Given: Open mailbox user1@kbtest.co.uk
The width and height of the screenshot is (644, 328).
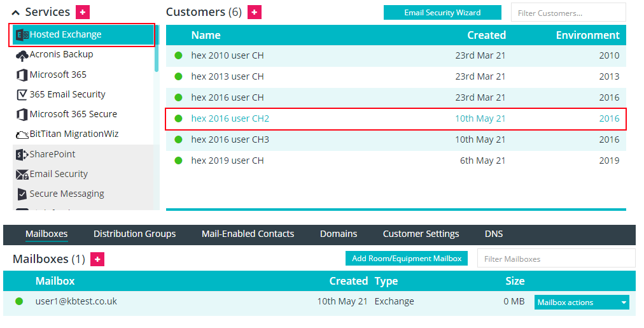Looking at the screenshot, I should coord(76,301).
